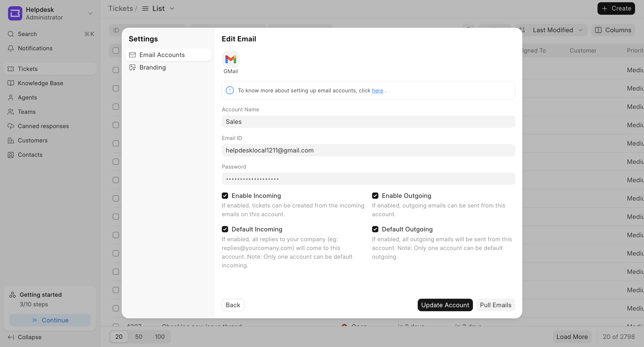Open the Customers building icon
Viewport: 644px width, 347px height.
11,140
